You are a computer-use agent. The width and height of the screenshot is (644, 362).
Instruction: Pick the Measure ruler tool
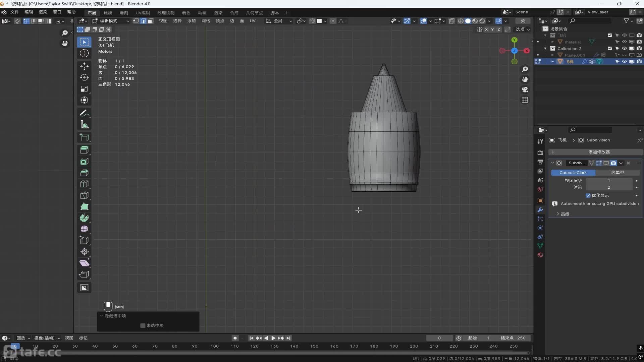click(x=84, y=125)
